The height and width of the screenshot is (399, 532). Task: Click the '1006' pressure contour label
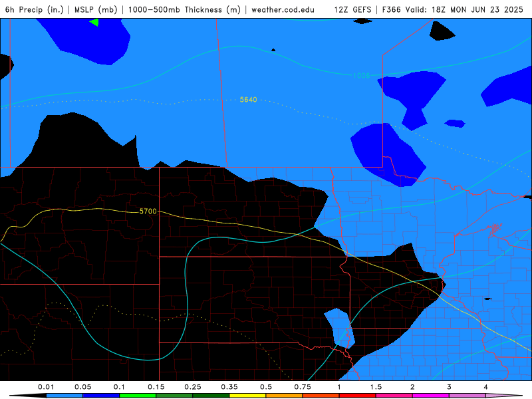pyautogui.click(x=361, y=75)
